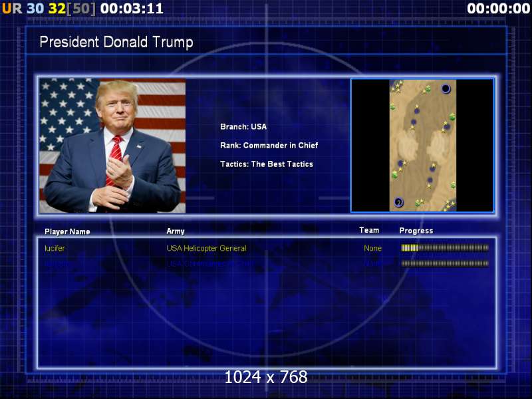The image size is (532, 399).
Task: Click the 'None' team value in lucifer's row
Action: point(372,248)
